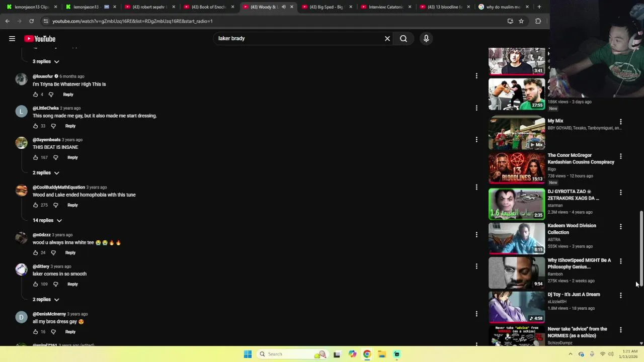This screenshot has height=362, width=644.
Task: Open action menu for @lousofur comment
Action: (476, 76)
